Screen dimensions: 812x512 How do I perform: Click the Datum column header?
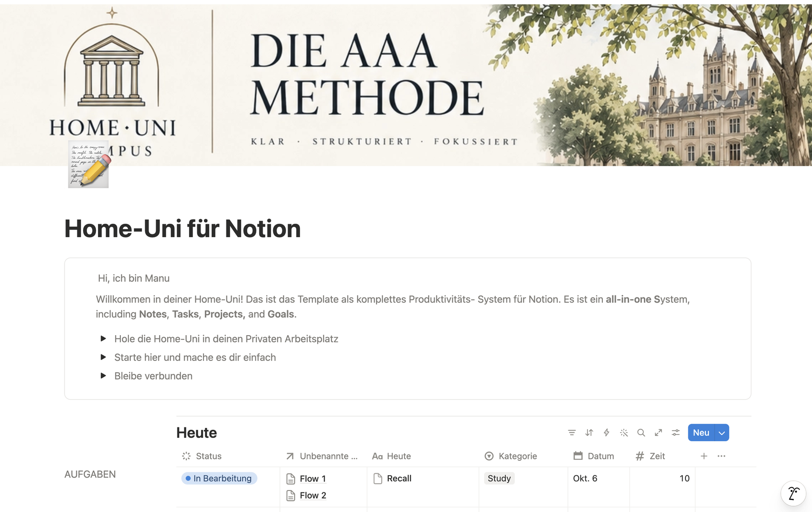pos(598,456)
